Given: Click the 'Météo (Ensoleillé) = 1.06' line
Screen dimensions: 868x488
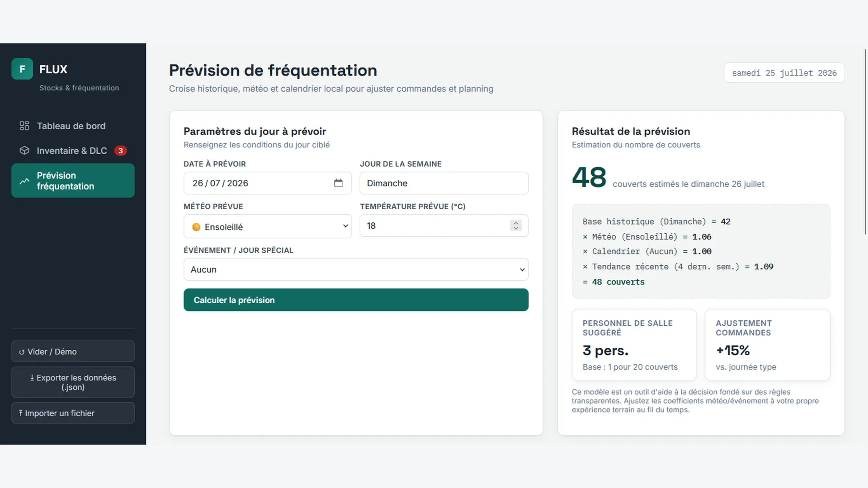Looking at the screenshot, I should [x=647, y=237].
